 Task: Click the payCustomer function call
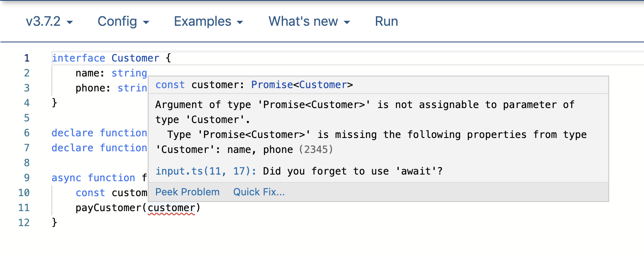tap(109, 208)
